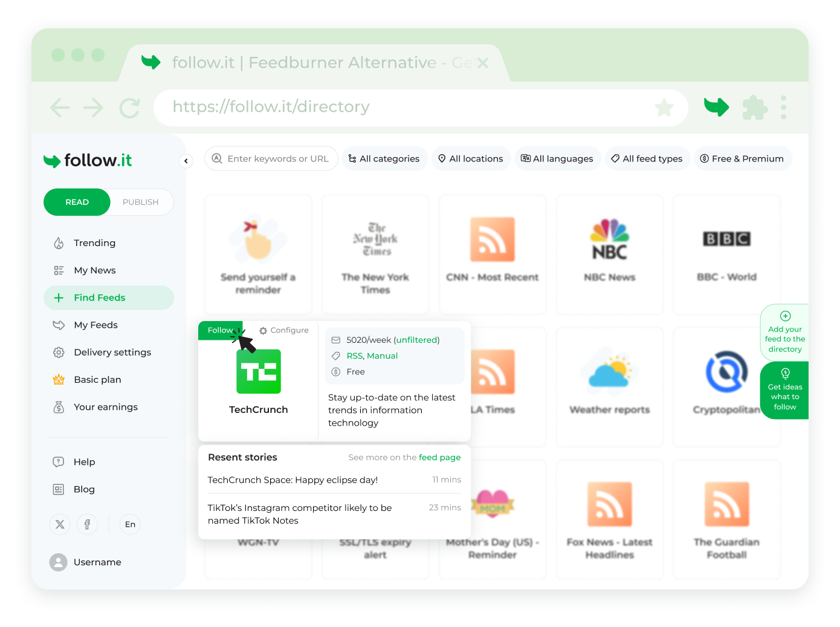Click the Your earnings money bag icon
This screenshot has width=840, height=627.
coord(59,407)
